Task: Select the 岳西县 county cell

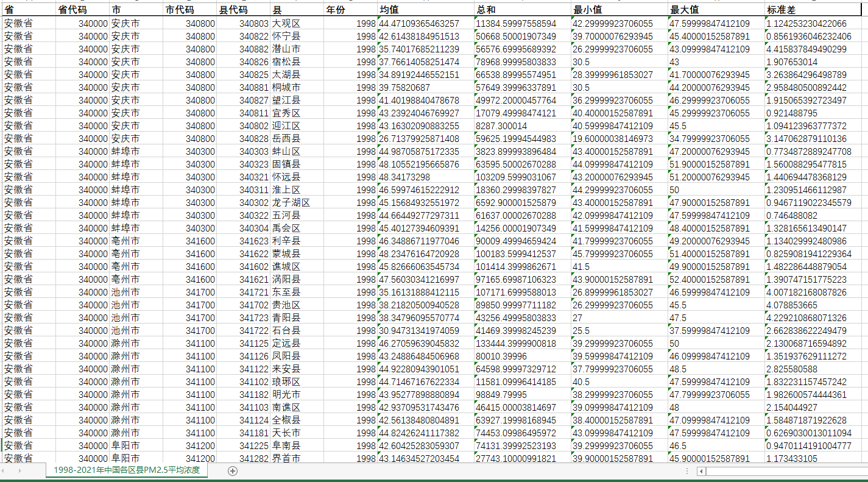Action: [x=297, y=138]
